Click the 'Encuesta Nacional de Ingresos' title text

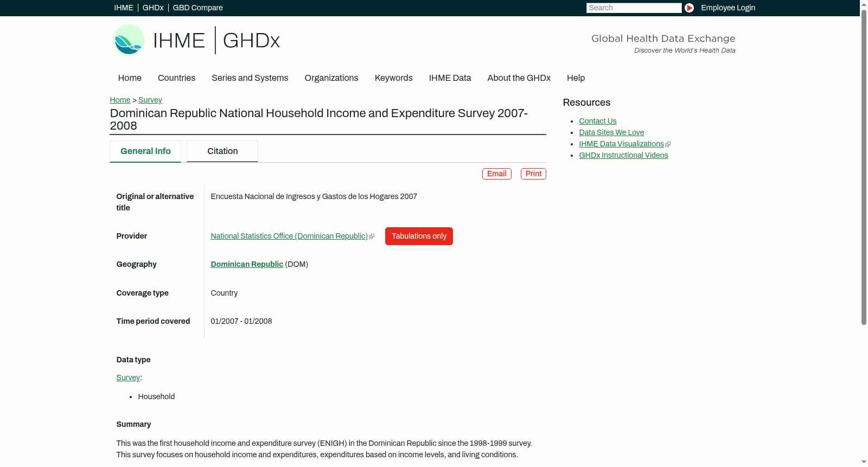(x=314, y=197)
